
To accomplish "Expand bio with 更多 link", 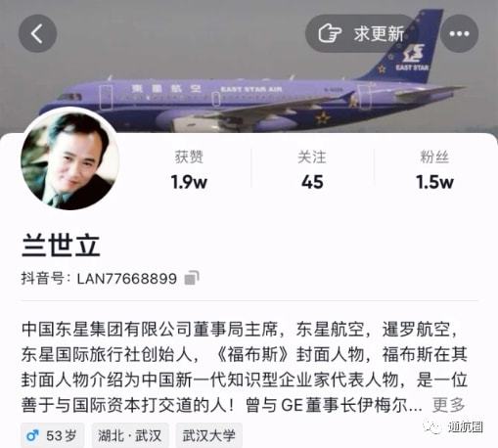I will coord(448,405).
